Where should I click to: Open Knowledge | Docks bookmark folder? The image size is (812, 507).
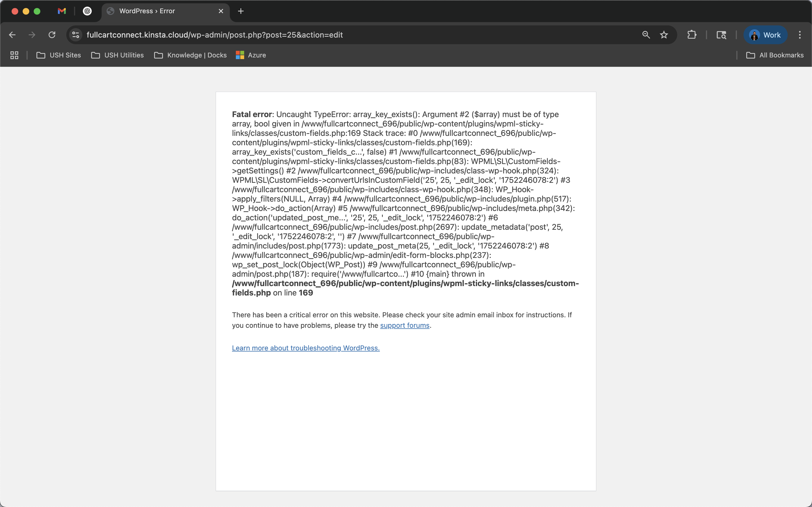[x=190, y=55]
